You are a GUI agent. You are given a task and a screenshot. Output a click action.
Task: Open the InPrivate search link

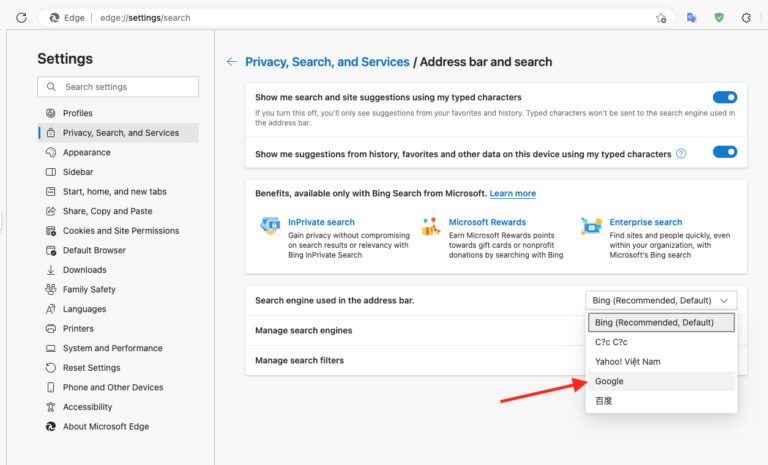click(321, 222)
